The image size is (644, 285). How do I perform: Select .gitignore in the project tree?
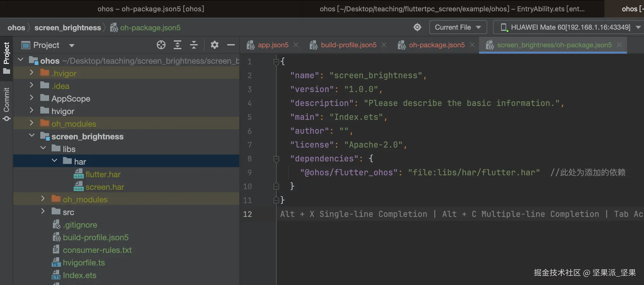80,225
